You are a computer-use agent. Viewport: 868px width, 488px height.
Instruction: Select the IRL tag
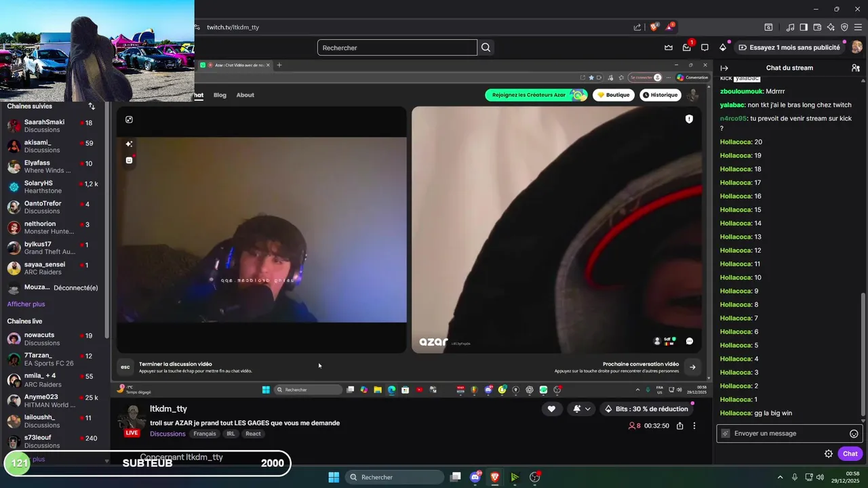(x=231, y=434)
